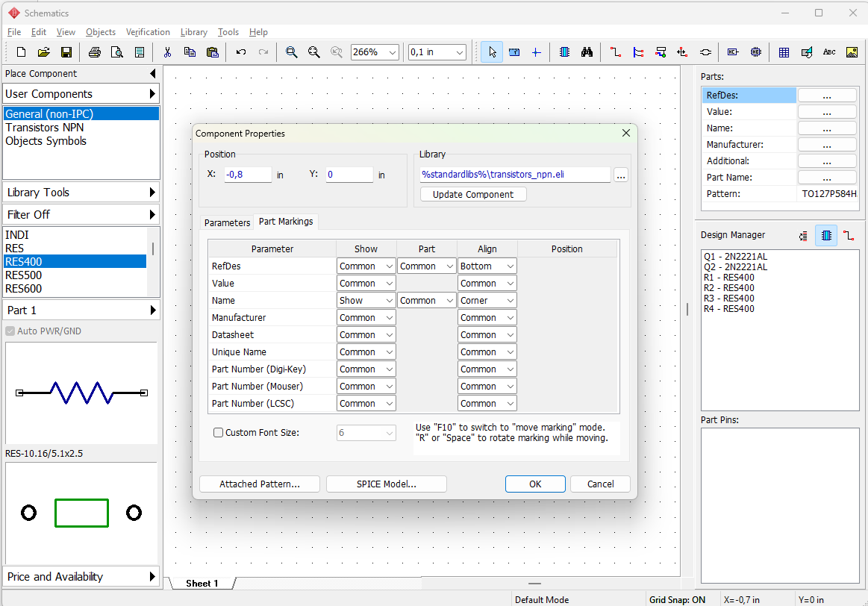Click Cancel in Component Properties
868x606 pixels.
pyautogui.click(x=600, y=484)
